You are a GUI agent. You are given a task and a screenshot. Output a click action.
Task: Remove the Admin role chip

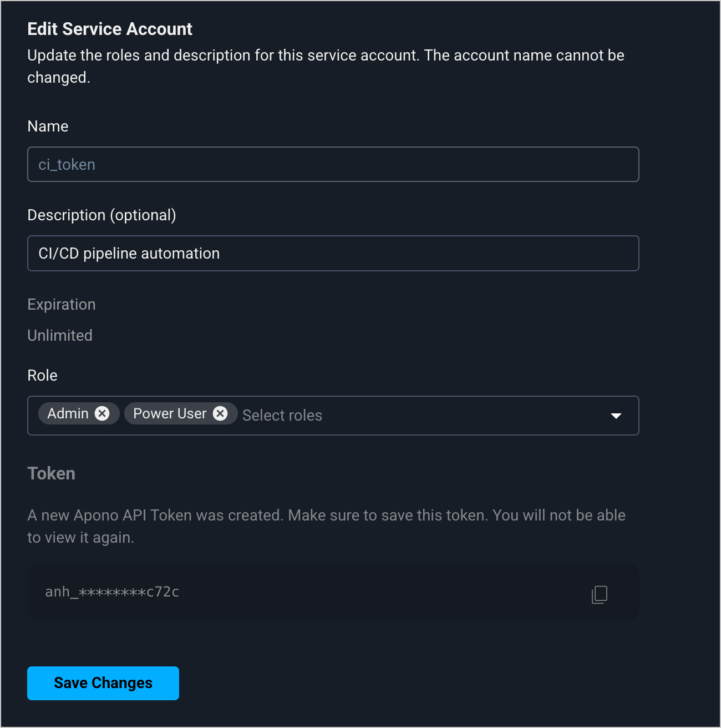coord(102,413)
